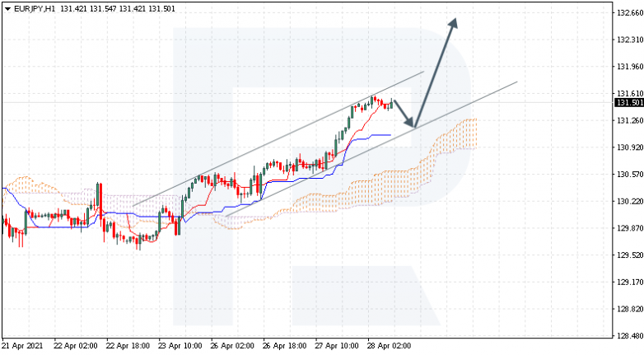The width and height of the screenshot is (644, 355).
Task: Select time axis label 26 Apr 02:00
Action: pos(232,346)
